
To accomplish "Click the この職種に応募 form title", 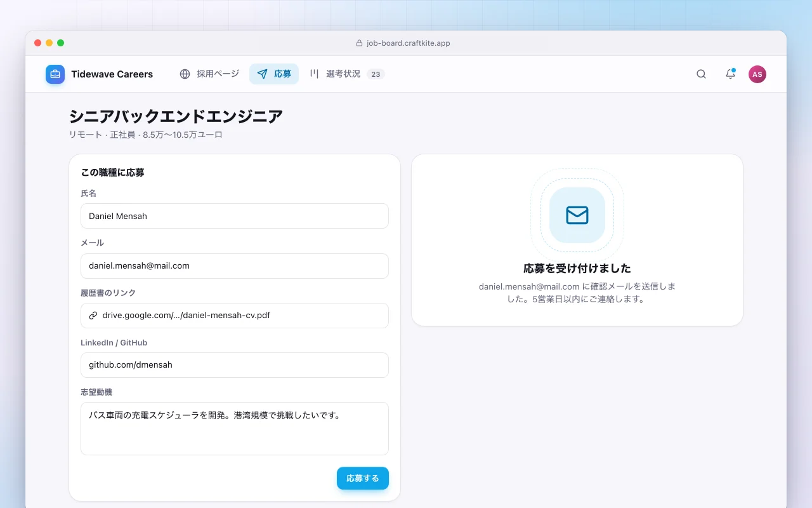I will [x=113, y=172].
